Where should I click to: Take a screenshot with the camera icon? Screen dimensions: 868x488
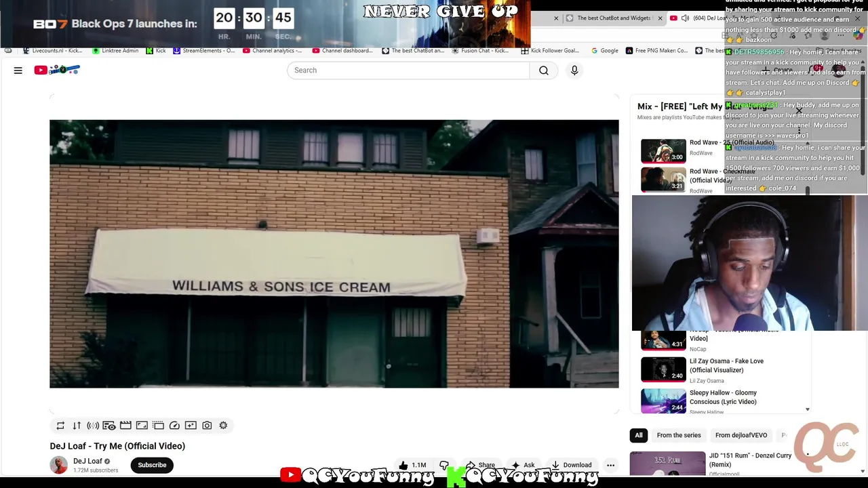pyautogui.click(x=207, y=426)
